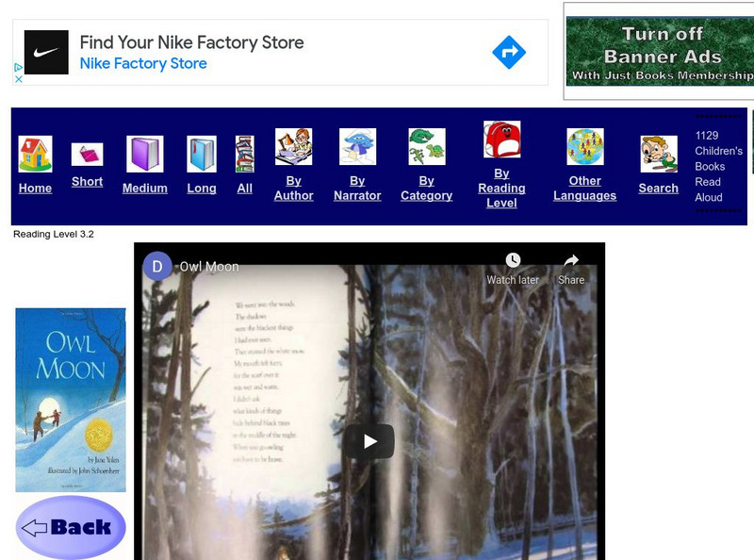Click the Medium purple book icon
The height and width of the screenshot is (560, 754).
click(x=145, y=154)
